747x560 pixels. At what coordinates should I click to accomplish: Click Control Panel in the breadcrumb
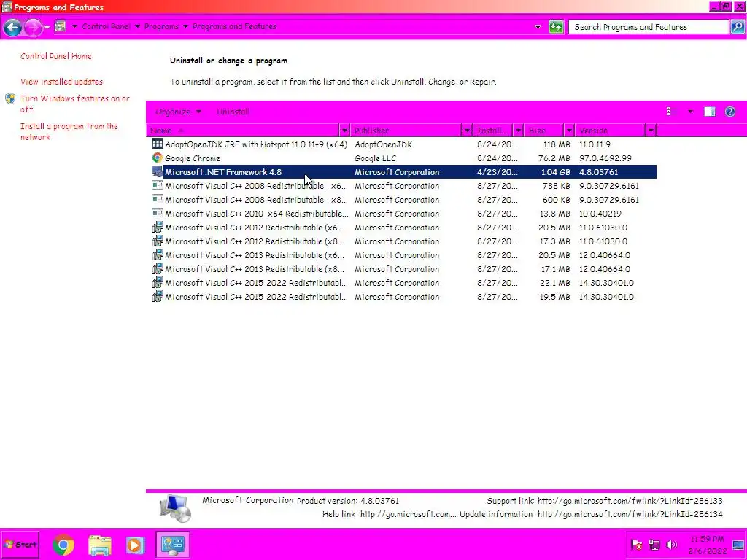coord(106,27)
